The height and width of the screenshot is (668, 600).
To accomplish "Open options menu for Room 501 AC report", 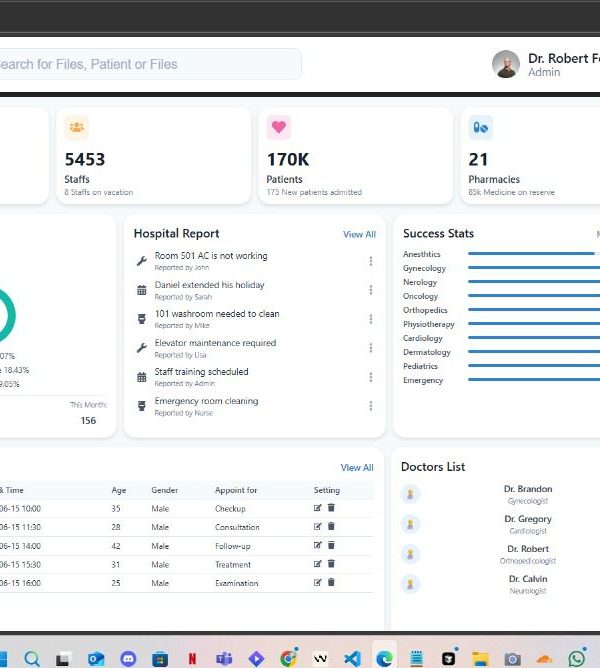I will pyautogui.click(x=370, y=261).
